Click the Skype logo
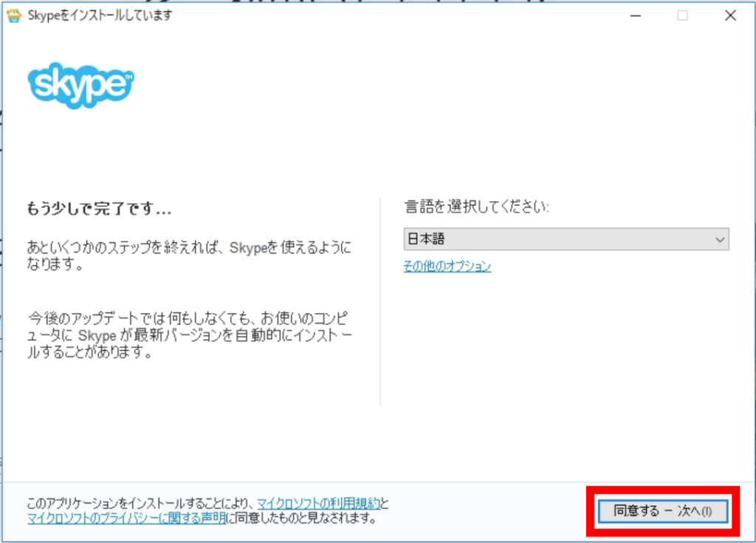The width and height of the screenshot is (756, 543). [81, 85]
